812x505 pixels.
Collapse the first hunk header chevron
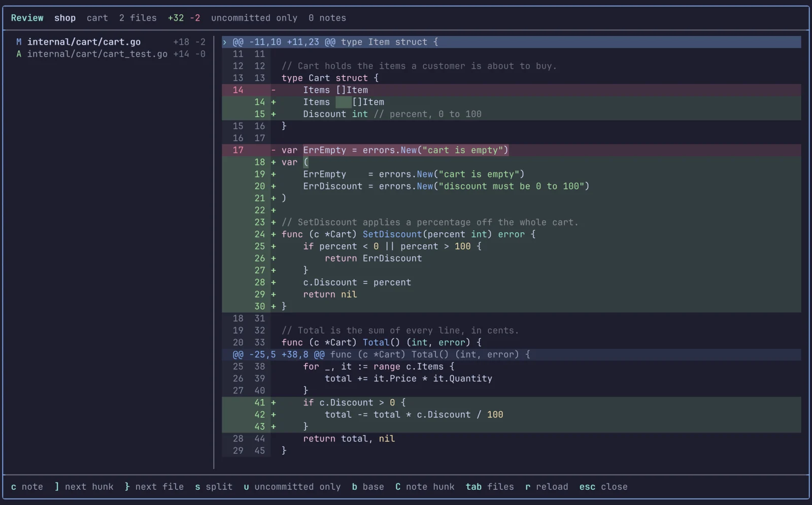point(225,42)
